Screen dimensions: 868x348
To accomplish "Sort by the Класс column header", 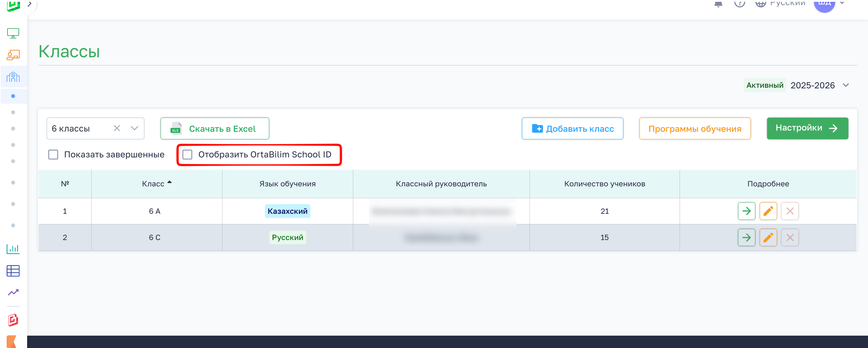I will [x=157, y=184].
